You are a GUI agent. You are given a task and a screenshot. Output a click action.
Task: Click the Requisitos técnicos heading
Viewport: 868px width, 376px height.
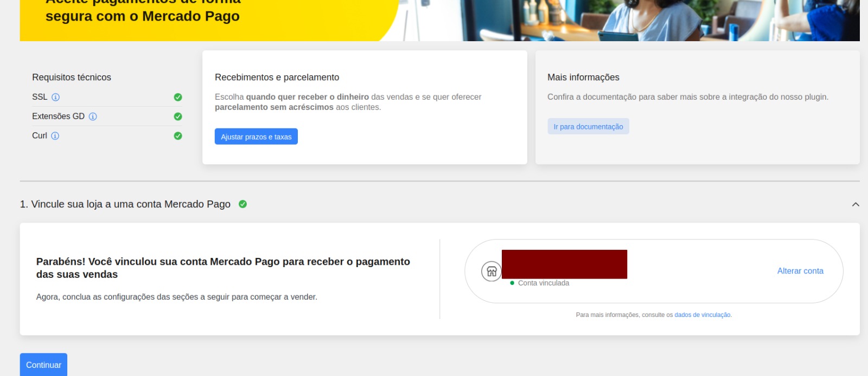pyautogui.click(x=72, y=77)
